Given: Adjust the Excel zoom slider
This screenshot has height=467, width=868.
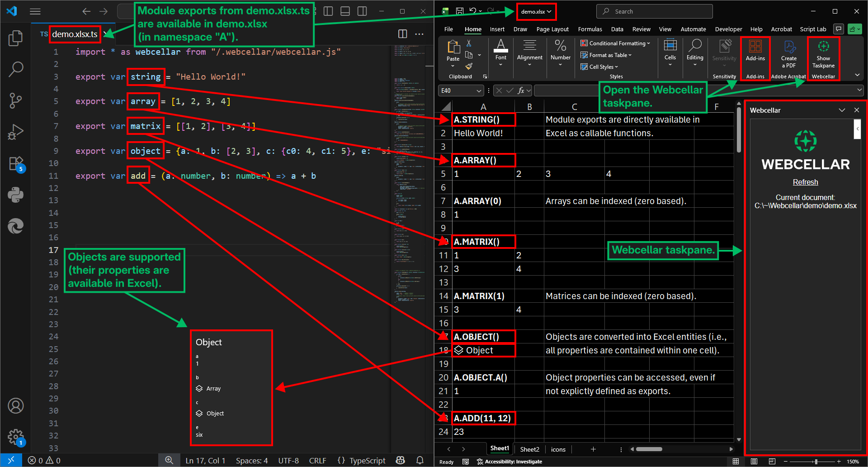Looking at the screenshot, I should [816, 462].
